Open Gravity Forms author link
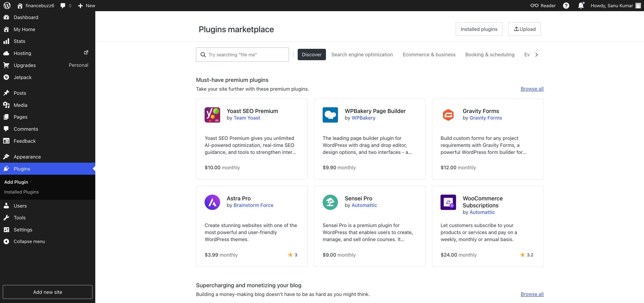This screenshot has height=303, width=644. (x=485, y=118)
